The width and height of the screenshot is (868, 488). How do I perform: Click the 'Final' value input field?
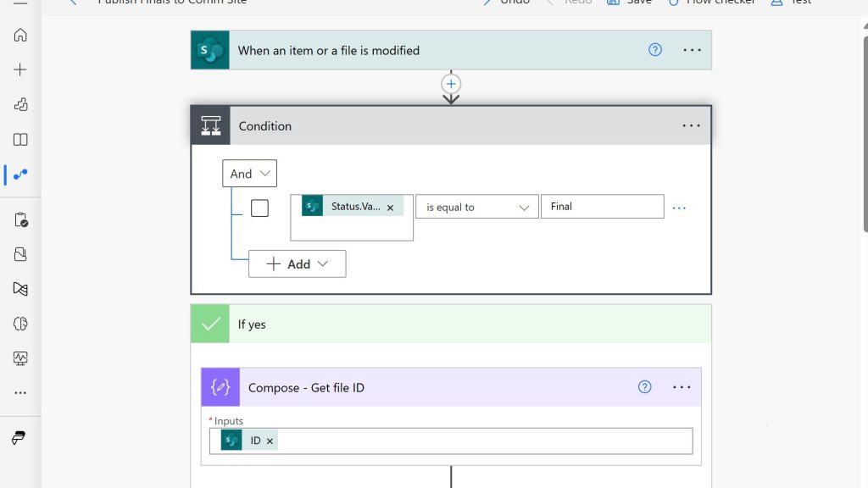point(602,207)
